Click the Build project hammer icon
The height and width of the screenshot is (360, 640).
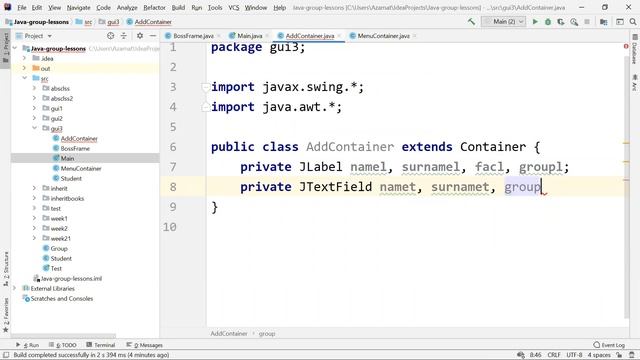coord(471,22)
